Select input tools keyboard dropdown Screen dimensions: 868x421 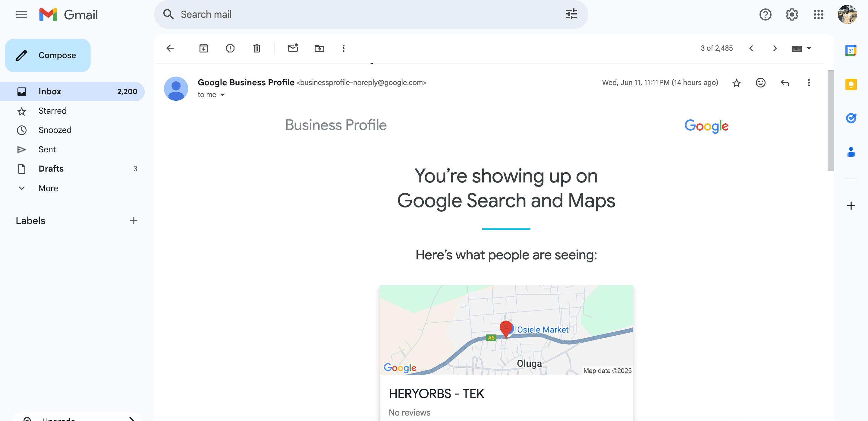pyautogui.click(x=801, y=49)
